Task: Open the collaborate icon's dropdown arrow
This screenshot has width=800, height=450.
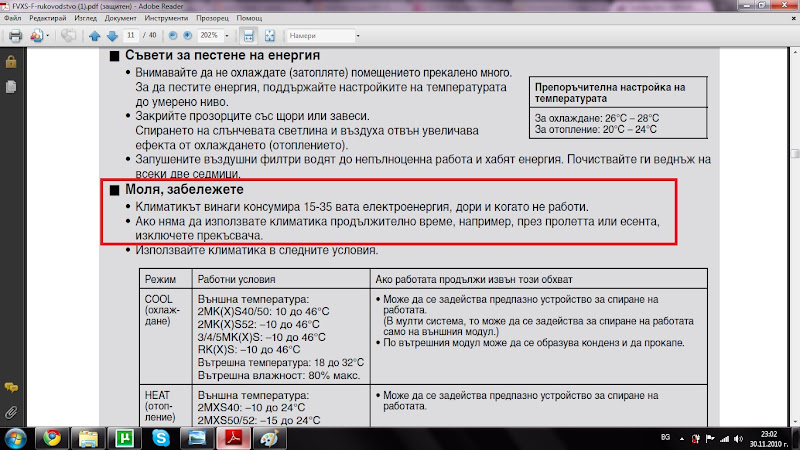Action: click(x=47, y=36)
